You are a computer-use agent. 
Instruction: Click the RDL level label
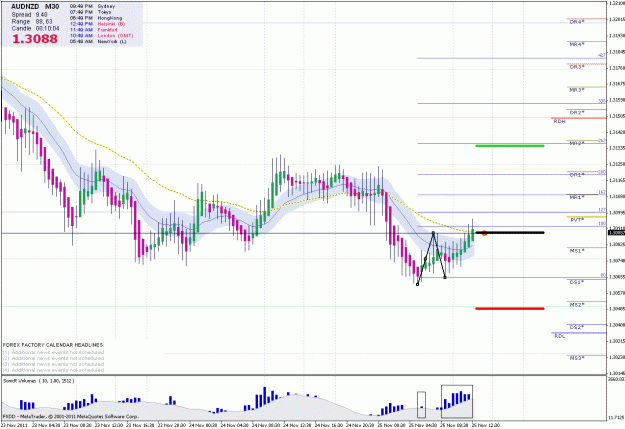click(x=560, y=336)
